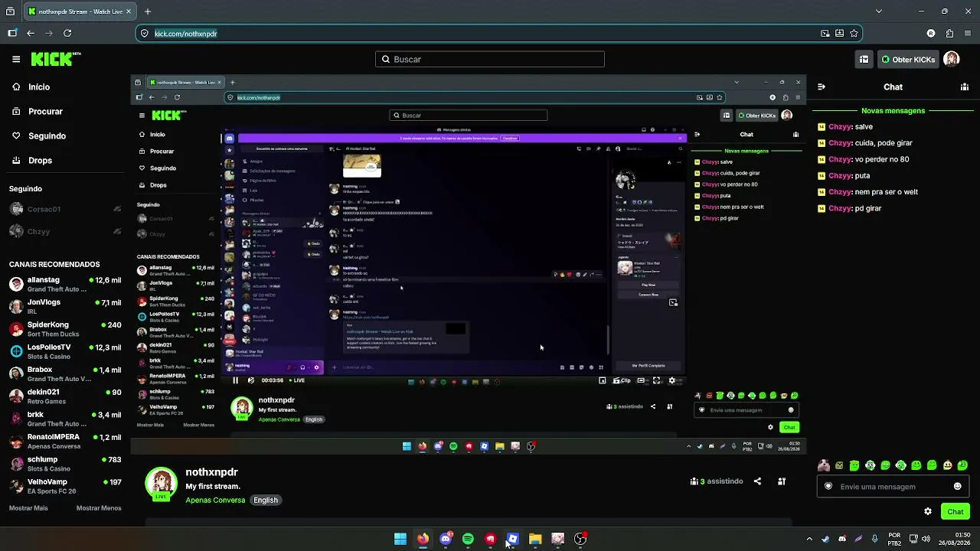
Task: Open followed channel Corsac01
Action: [x=65, y=209]
